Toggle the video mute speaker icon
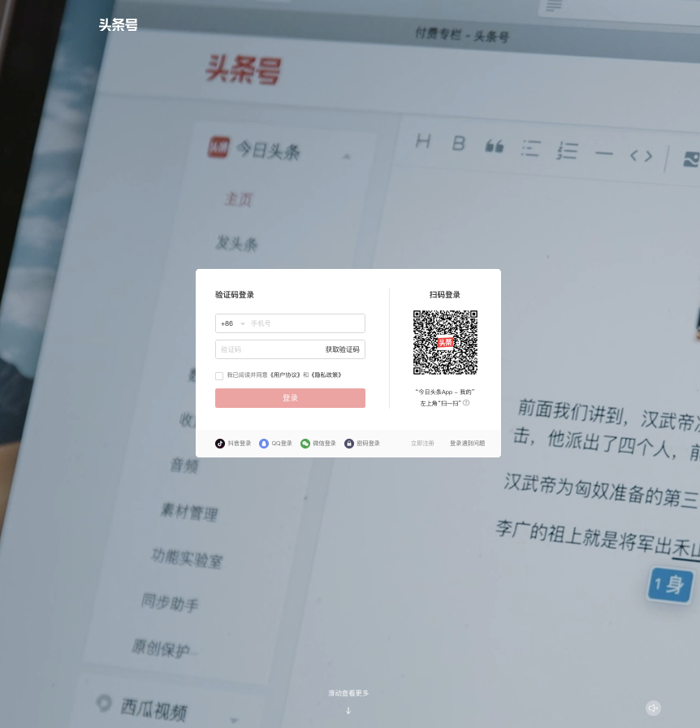The width and height of the screenshot is (700, 728). tap(653, 708)
